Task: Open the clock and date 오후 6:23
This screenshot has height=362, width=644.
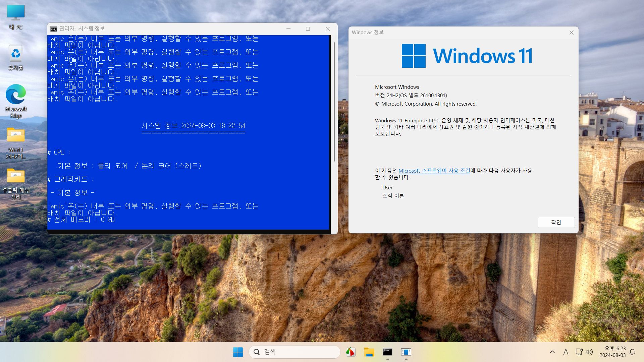Action: (612, 352)
